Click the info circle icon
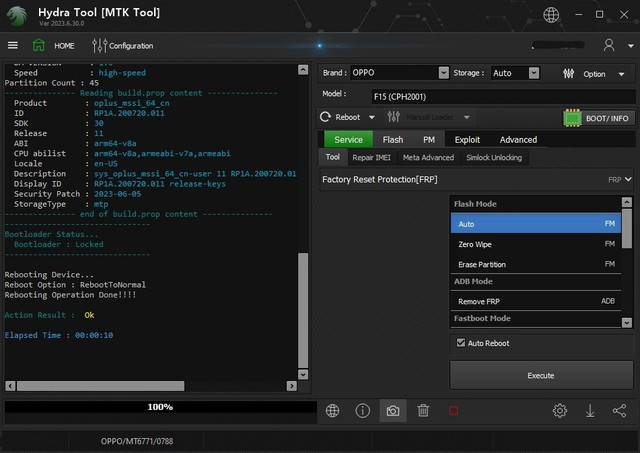Image resolution: width=640 pixels, height=453 pixels. click(362, 411)
